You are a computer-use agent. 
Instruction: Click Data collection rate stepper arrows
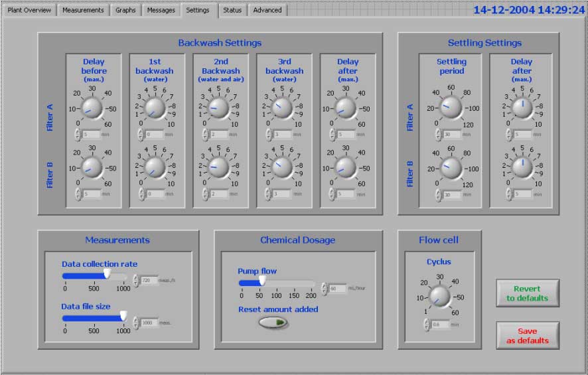tap(136, 281)
